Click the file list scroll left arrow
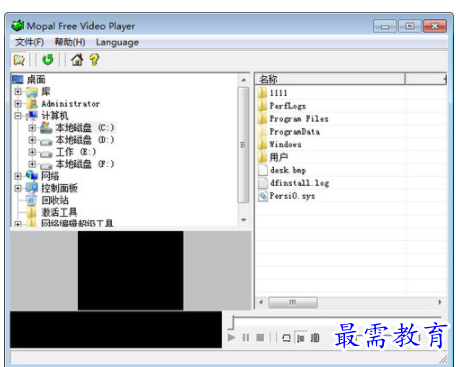Screen dimensions: 456x367 [x=261, y=302]
